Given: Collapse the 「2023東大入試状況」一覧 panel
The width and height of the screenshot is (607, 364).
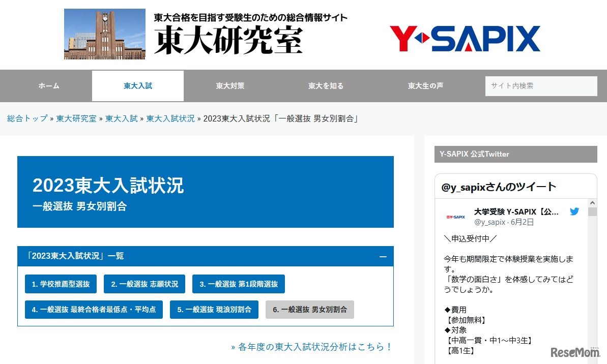Looking at the screenshot, I should (383, 257).
